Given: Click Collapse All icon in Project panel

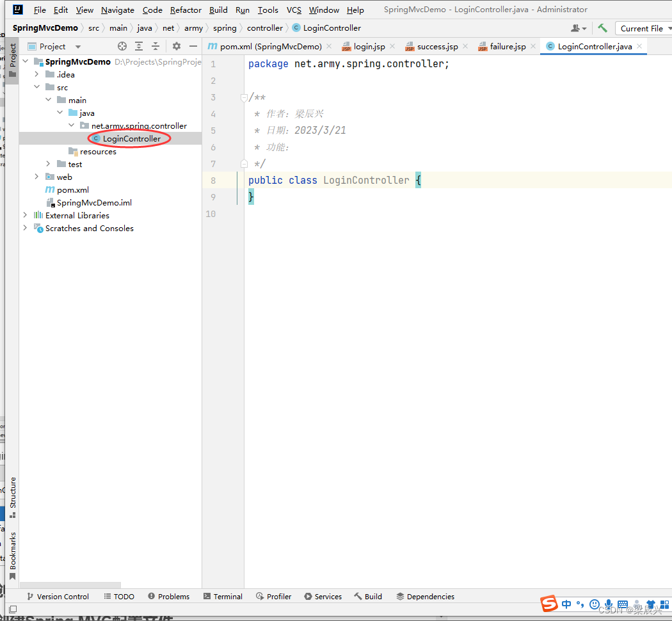Looking at the screenshot, I should coord(156,46).
